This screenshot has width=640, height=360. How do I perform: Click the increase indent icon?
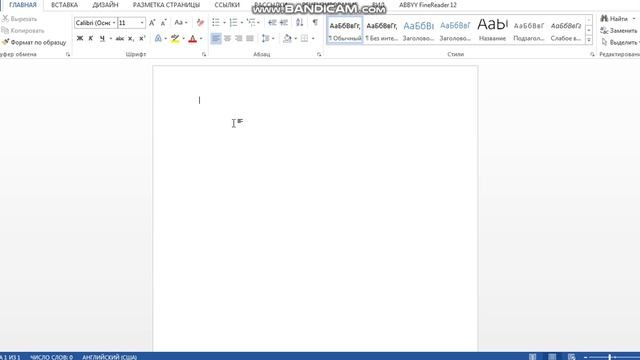coord(284,23)
